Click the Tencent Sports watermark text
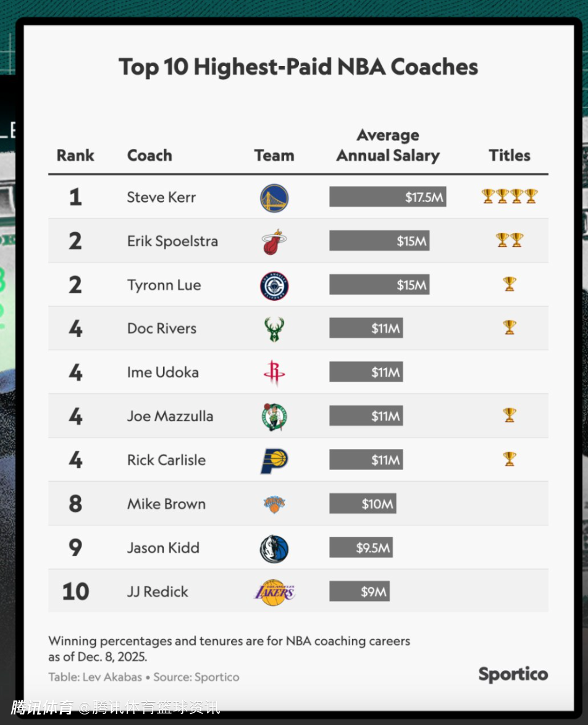The width and height of the screenshot is (588, 725). pyautogui.click(x=42, y=708)
